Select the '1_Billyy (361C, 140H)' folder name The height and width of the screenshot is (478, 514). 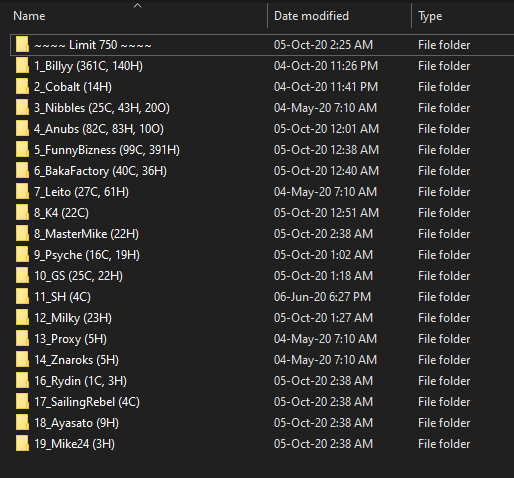[x=88, y=66]
